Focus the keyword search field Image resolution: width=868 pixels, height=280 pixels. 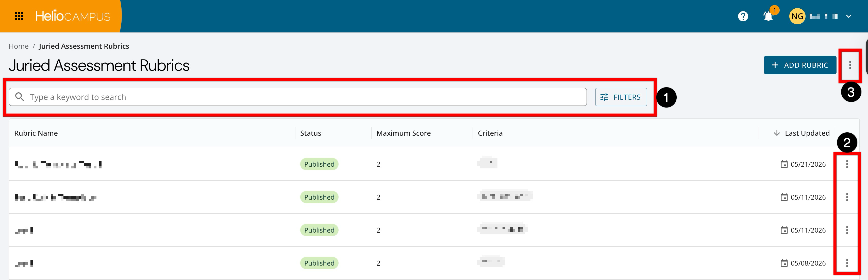(x=298, y=97)
